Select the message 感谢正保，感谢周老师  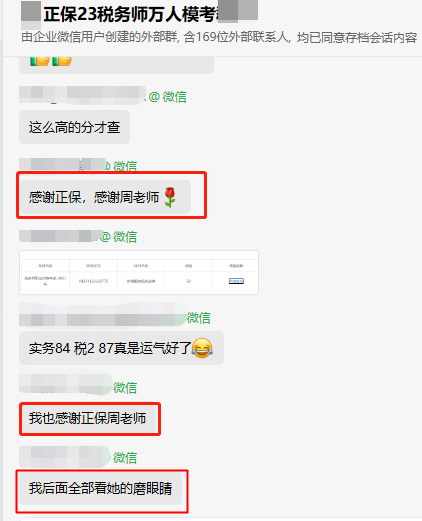click(105, 197)
